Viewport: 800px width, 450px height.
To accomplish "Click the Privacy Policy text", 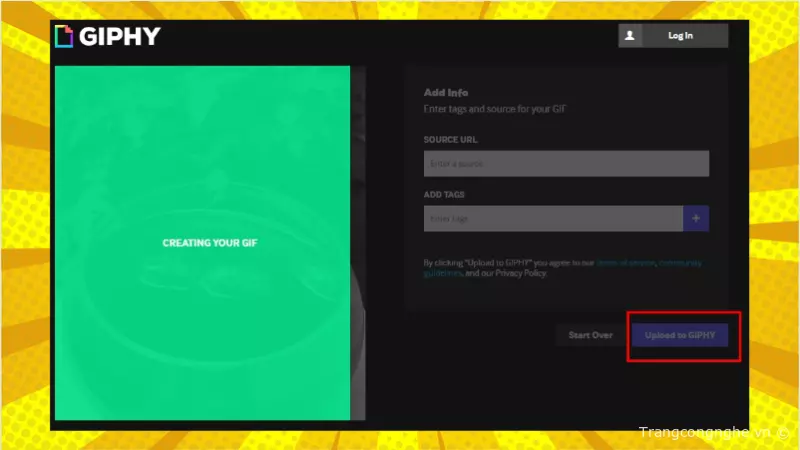I will [x=521, y=273].
